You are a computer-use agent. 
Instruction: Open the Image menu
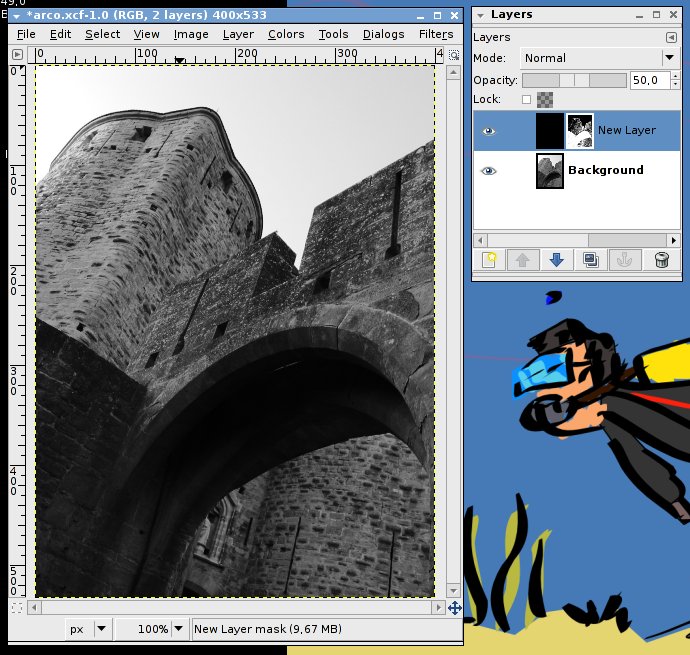click(x=191, y=34)
